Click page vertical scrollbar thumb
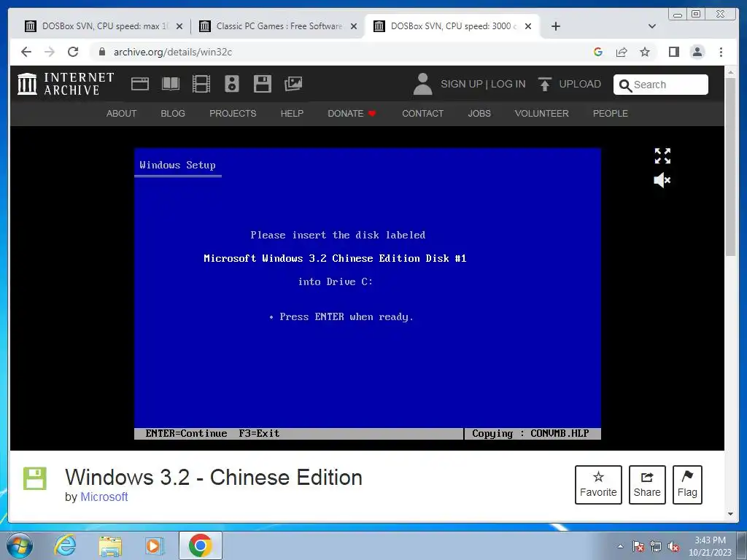The width and height of the screenshot is (747, 560). pos(730,167)
